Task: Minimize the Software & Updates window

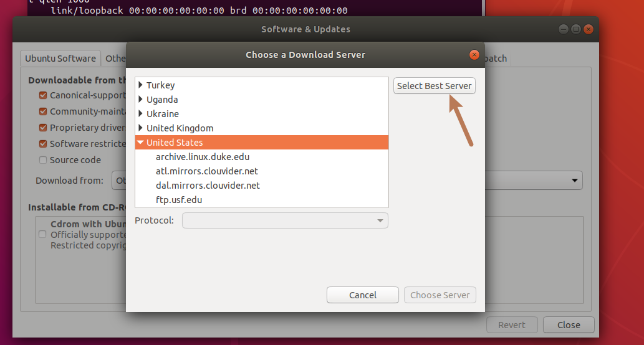Action: (564, 29)
